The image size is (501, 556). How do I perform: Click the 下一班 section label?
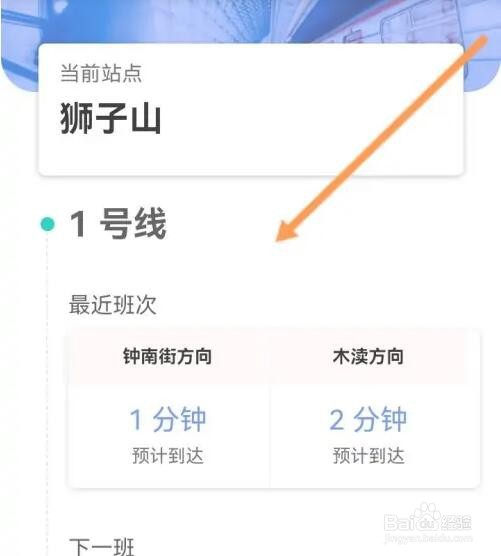tap(102, 547)
